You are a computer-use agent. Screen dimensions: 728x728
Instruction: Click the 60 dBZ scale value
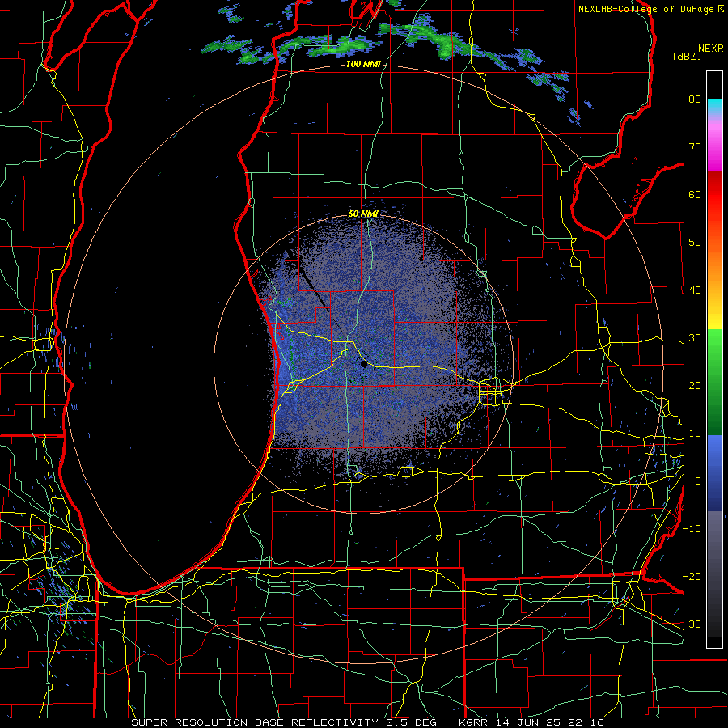pos(695,194)
